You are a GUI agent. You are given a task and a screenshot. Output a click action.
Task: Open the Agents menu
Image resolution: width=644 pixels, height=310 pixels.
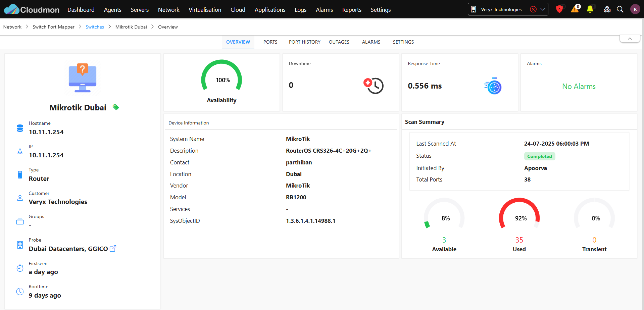113,10
